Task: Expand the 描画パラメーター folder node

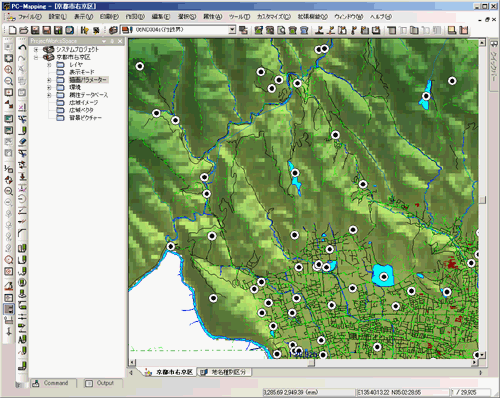Action: tap(49, 80)
